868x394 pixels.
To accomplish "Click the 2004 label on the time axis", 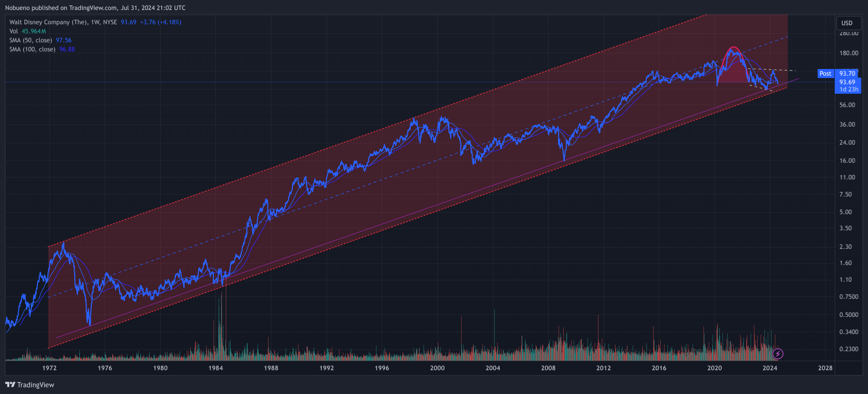I will click(x=493, y=368).
